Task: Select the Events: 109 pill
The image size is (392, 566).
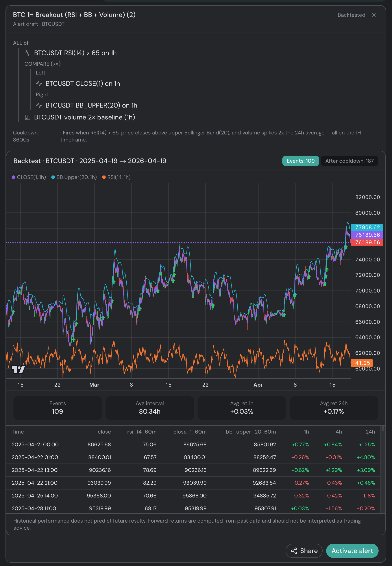Action: point(300,161)
